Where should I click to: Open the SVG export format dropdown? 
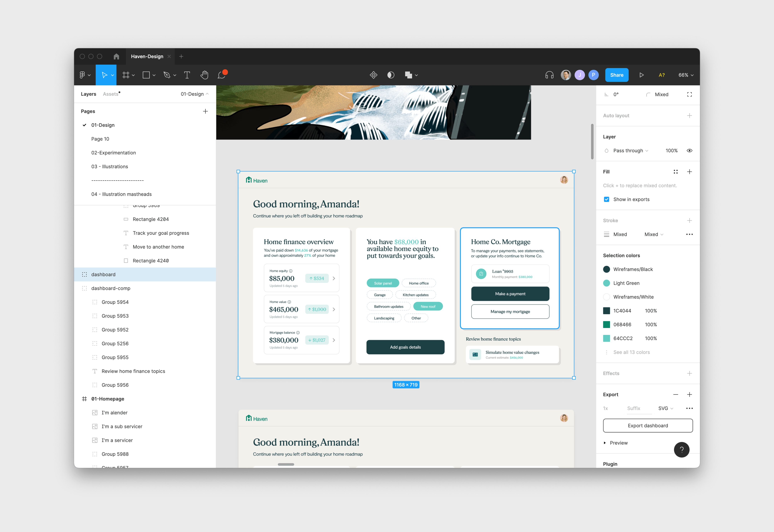(x=666, y=408)
